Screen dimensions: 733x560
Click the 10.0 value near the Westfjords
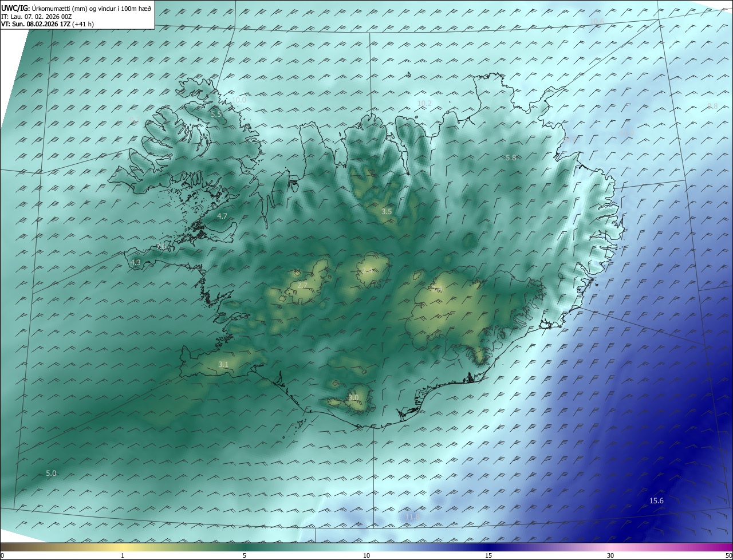239,100
